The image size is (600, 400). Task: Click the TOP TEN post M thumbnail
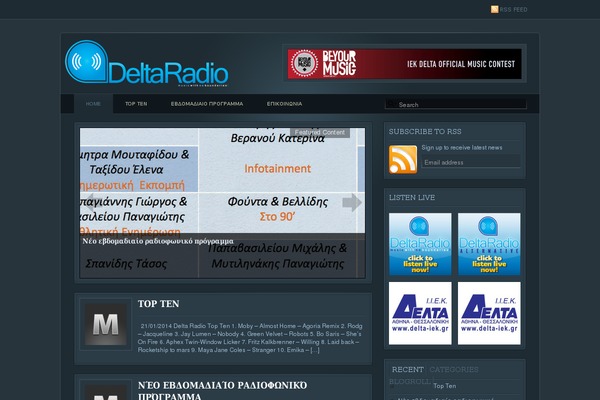pyautogui.click(x=106, y=325)
